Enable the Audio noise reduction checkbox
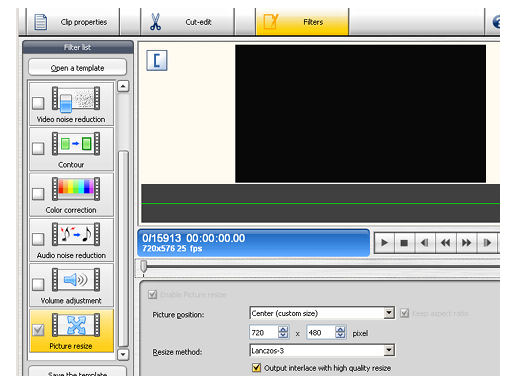The image size is (516, 384). (x=38, y=239)
